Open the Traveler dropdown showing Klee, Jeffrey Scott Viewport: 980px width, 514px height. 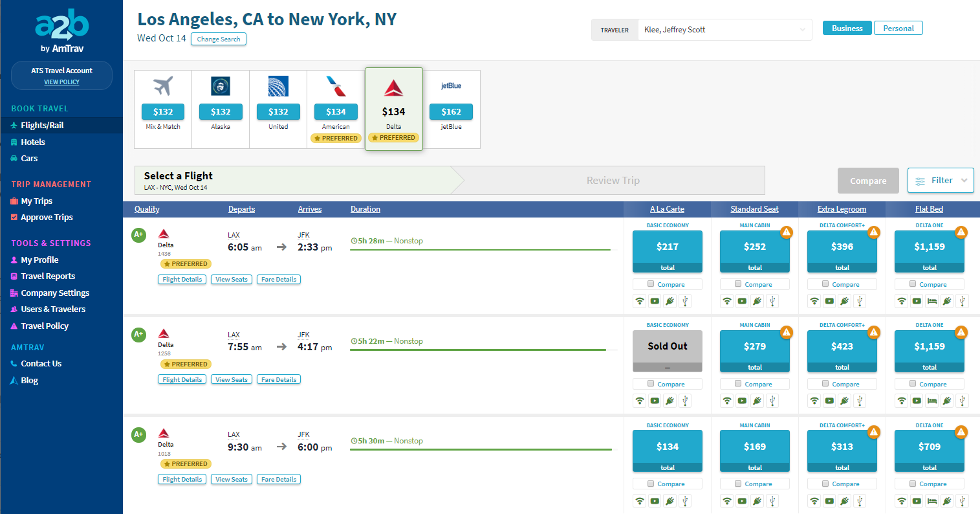pos(724,30)
